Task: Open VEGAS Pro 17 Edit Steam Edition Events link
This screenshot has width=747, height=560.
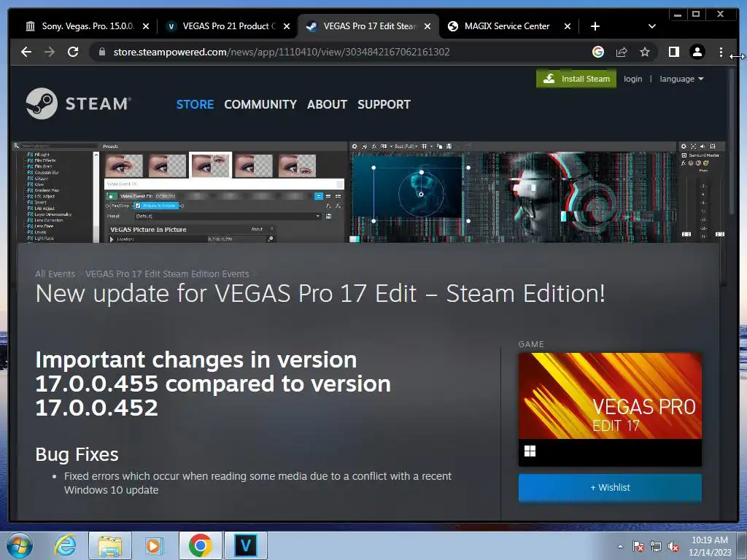Action: [x=167, y=274]
